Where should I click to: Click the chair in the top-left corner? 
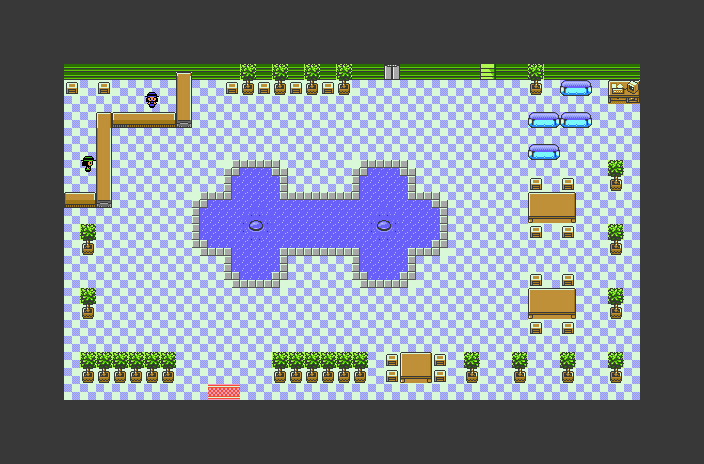72,88
